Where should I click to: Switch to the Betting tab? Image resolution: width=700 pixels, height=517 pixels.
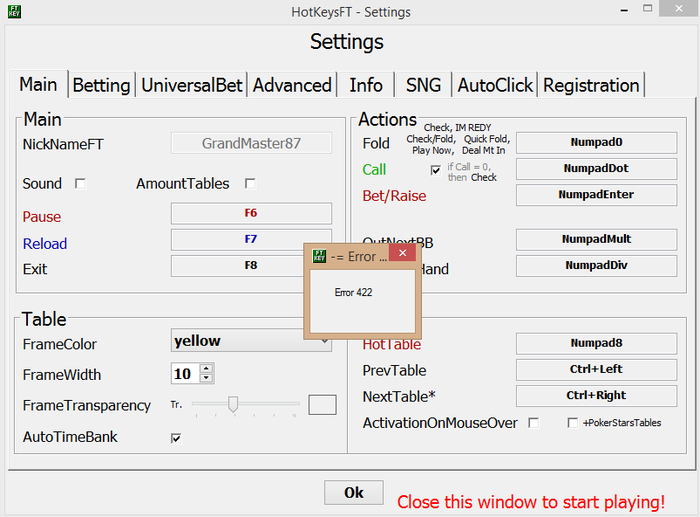pos(101,85)
